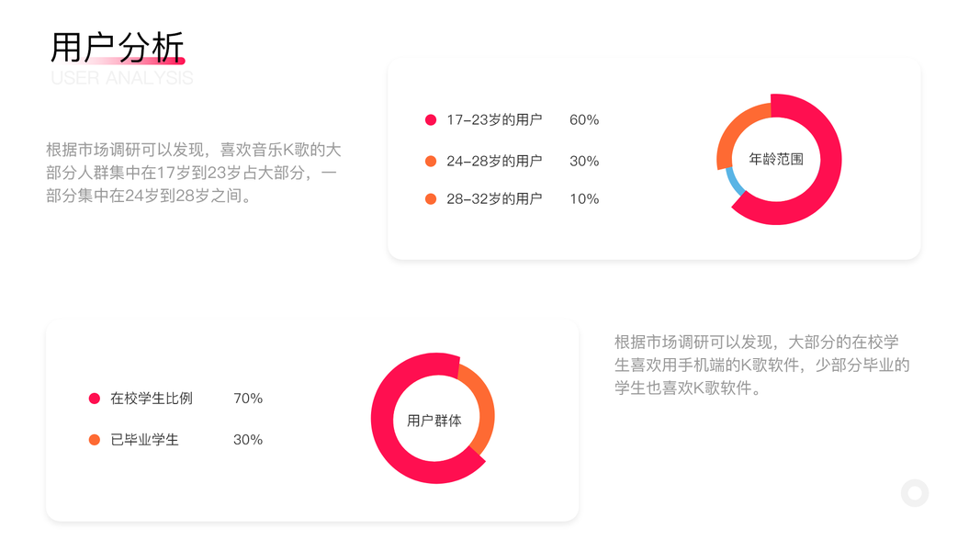Click the paragraph beginning 根据市场调研可以发现，喜欢音乐K歌
The width and height of the screenshot is (980, 551).
pyautogui.click(x=194, y=173)
